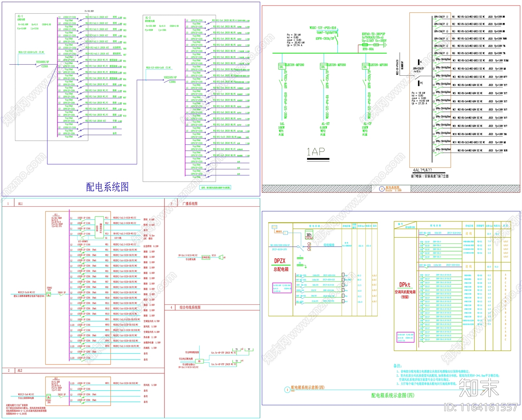Click the 'PE' terminal bar label
The width and height of the screenshot is (522, 420).
pos(422,83)
